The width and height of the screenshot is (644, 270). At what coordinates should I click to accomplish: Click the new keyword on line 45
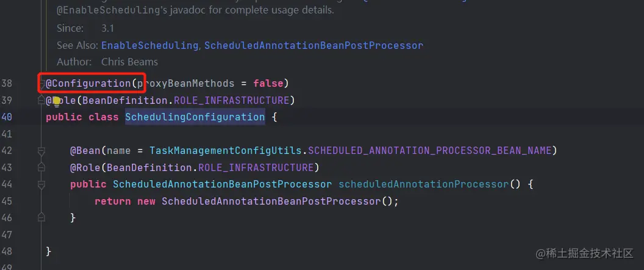pos(146,201)
